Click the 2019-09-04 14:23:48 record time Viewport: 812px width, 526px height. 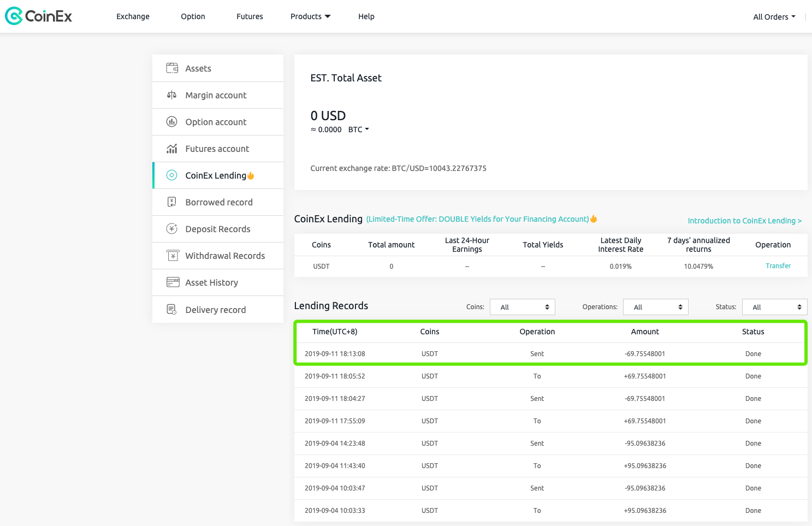coord(335,444)
